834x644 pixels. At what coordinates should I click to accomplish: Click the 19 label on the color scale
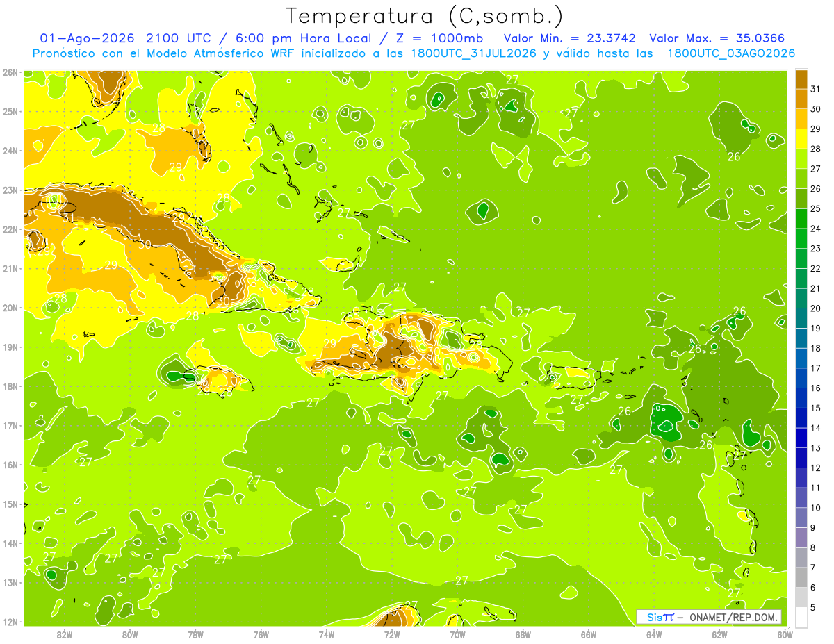click(815, 329)
